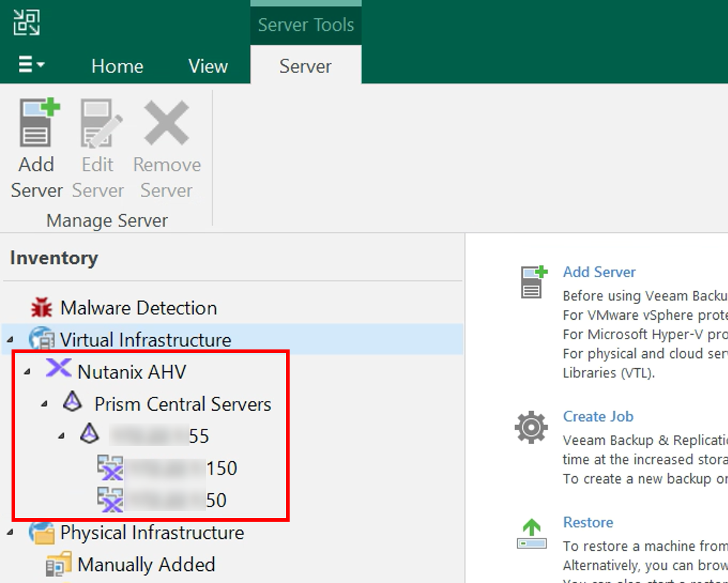Select the cluster ending in 150
Viewport: 728px width, 583px height.
point(182,468)
